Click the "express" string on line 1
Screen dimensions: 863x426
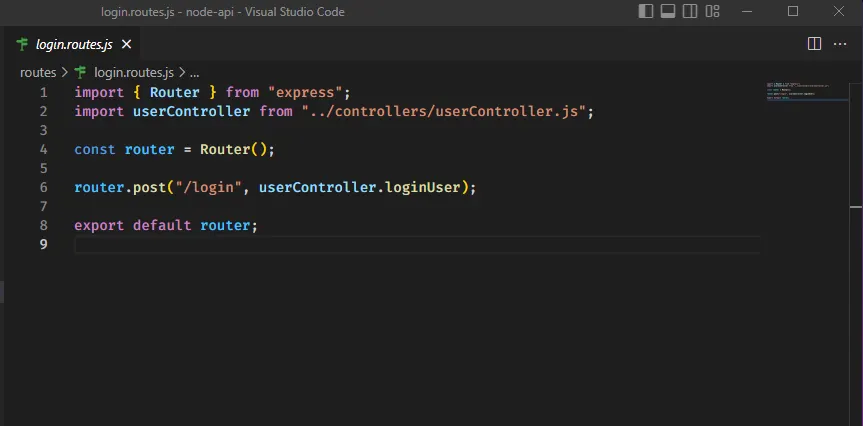pyautogui.click(x=305, y=92)
